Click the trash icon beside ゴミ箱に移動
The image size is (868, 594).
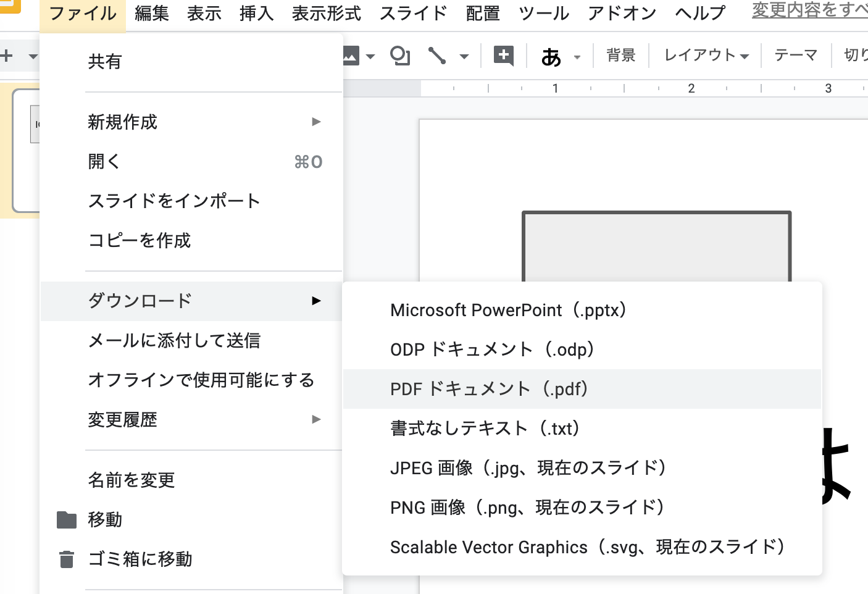66,559
